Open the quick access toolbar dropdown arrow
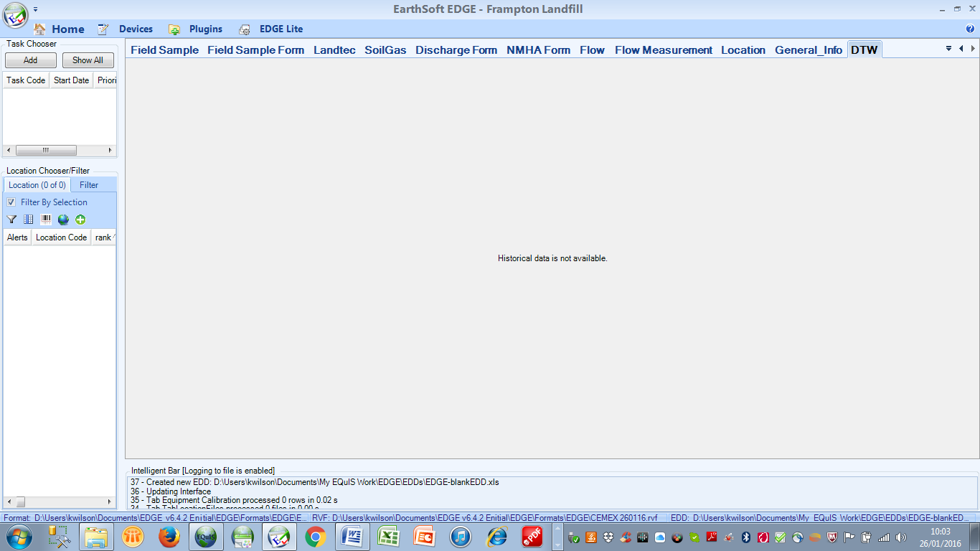 click(x=35, y=9)
